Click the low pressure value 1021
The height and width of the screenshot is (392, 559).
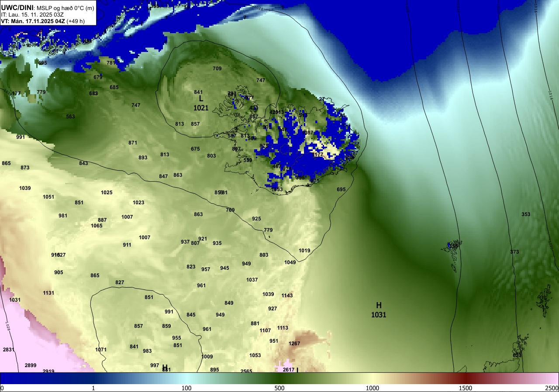201,108
